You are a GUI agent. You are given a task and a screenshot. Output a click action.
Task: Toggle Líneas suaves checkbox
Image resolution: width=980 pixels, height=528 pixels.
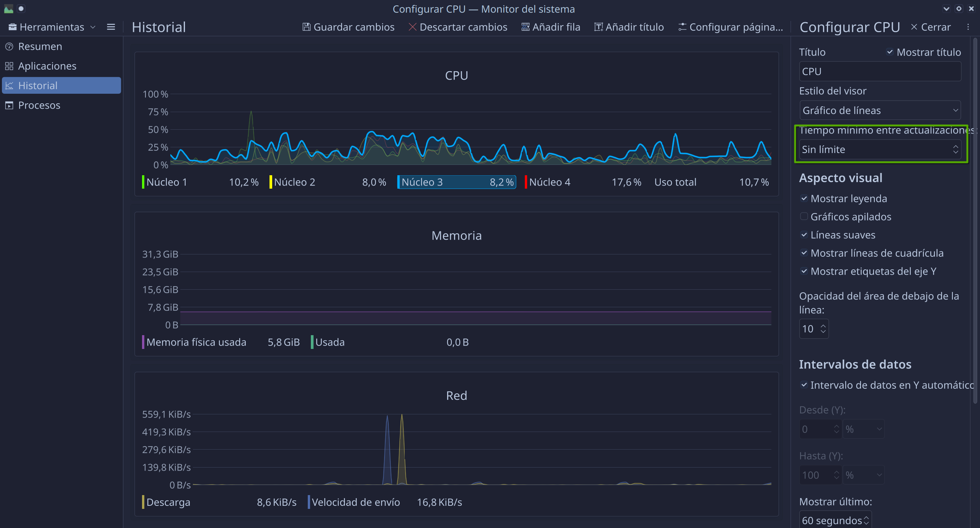(x=804, y=235)
